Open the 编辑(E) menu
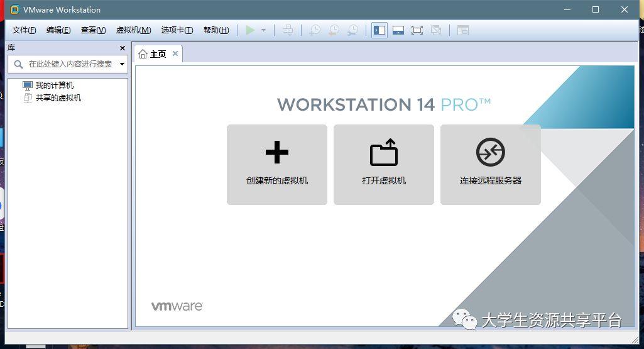 58,30
